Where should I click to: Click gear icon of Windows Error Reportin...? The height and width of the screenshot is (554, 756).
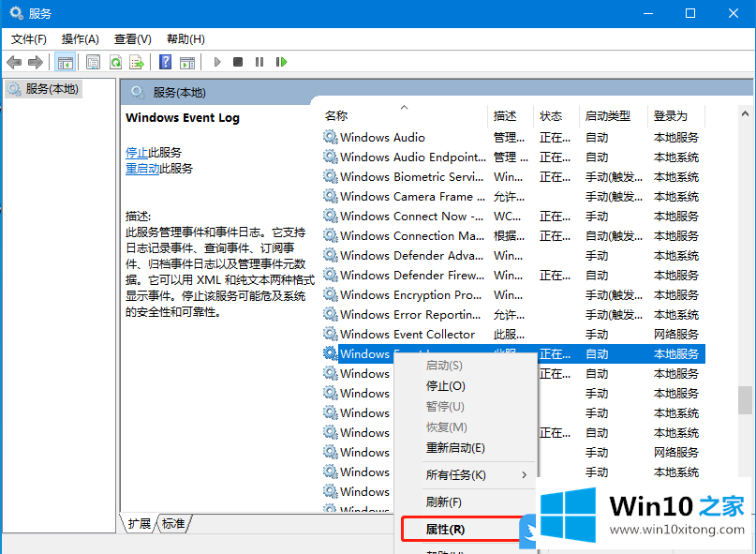point(331,314)
